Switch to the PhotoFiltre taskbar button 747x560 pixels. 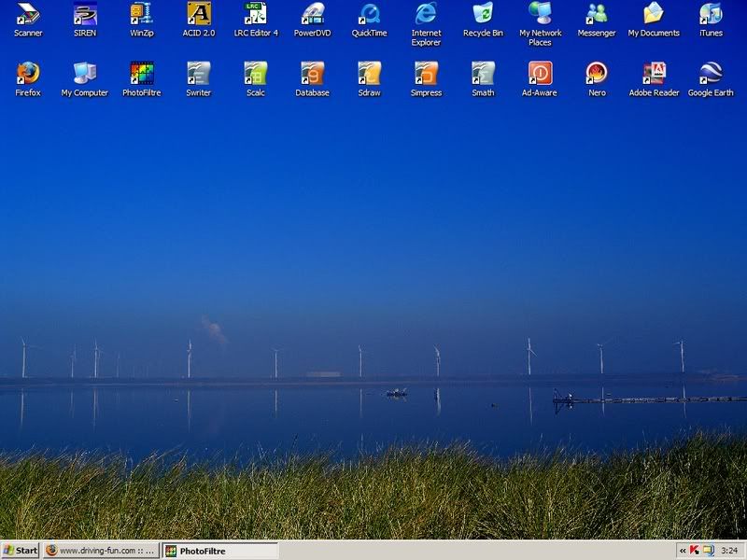tap(219, 551)
